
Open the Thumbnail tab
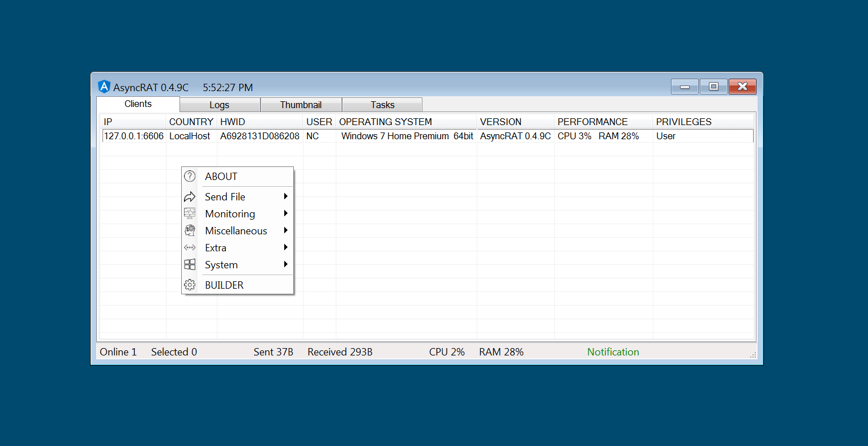click(x=301, y=104)
